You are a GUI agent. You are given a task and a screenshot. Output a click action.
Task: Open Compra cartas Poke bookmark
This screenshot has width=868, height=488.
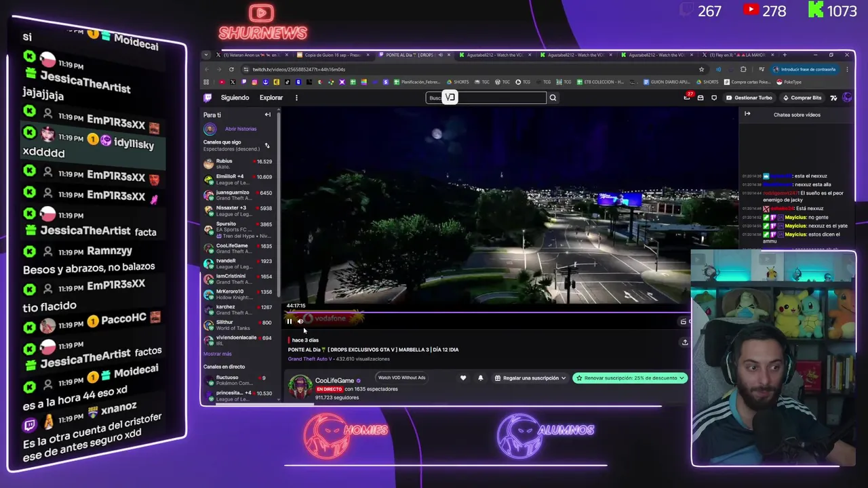(x=747, y=82)
